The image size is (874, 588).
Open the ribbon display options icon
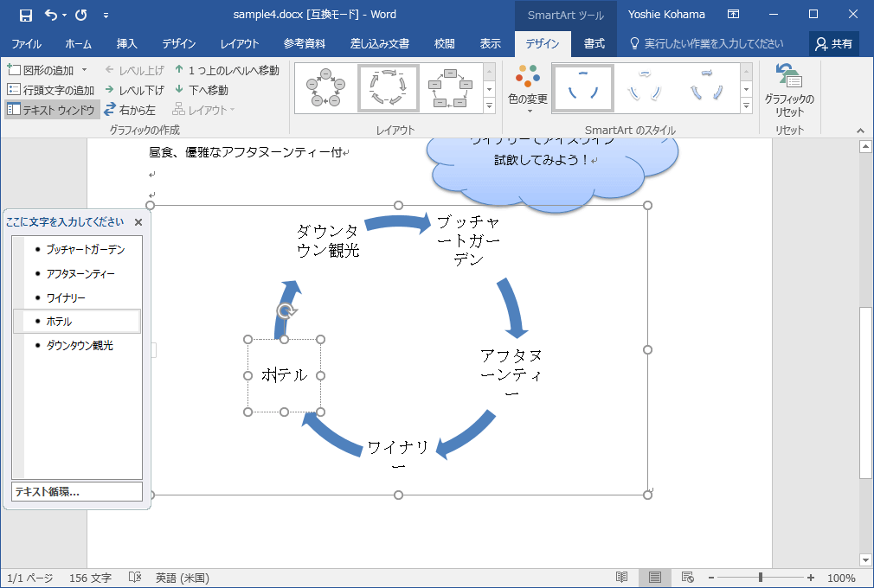point(734,15)
